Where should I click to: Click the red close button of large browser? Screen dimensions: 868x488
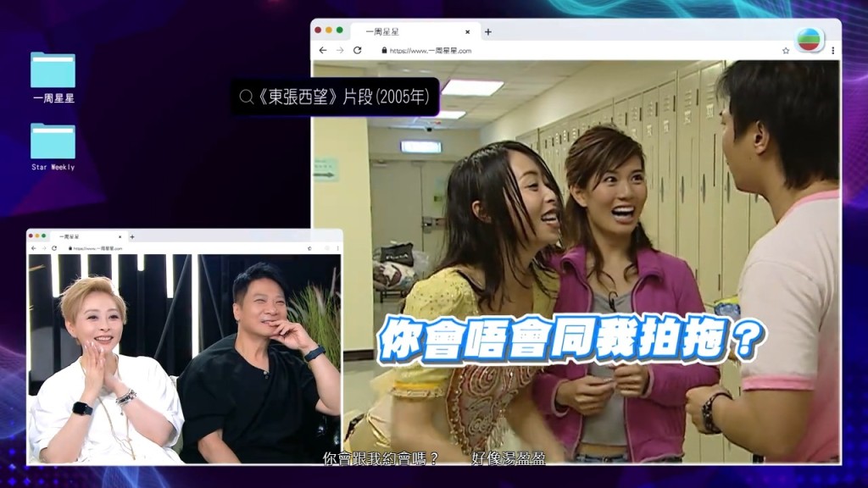(x=318, y=30)
